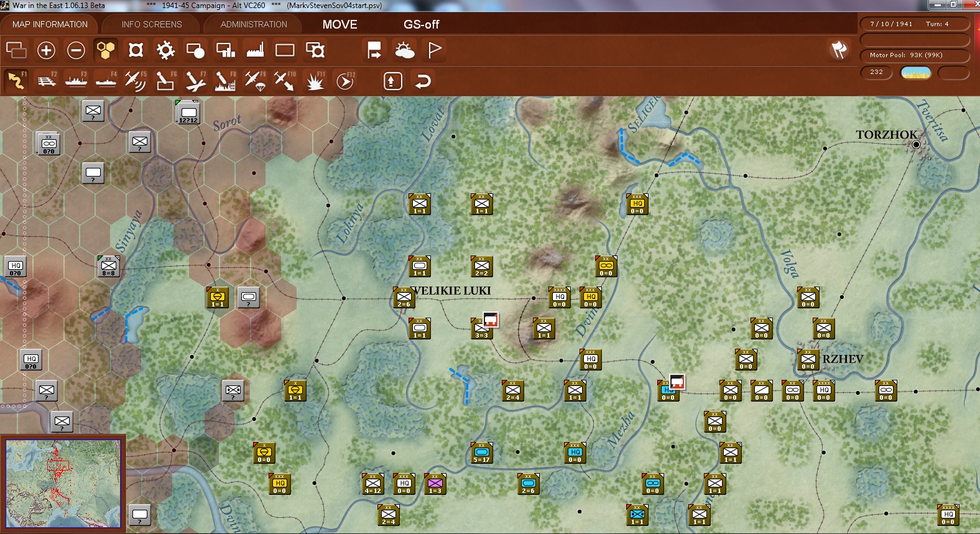Select the F6 bomb unit mode
The image size is (980, 534).
165,81
